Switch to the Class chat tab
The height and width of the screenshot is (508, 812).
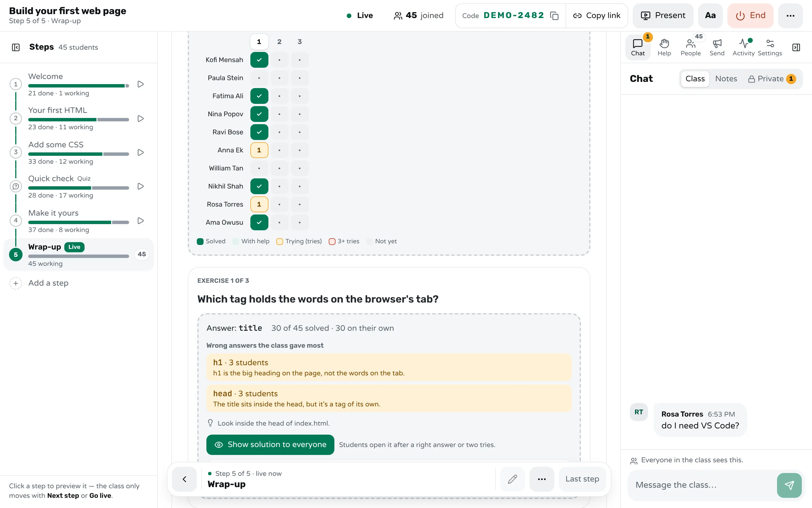pyautogui.click(x=695, y=79)
